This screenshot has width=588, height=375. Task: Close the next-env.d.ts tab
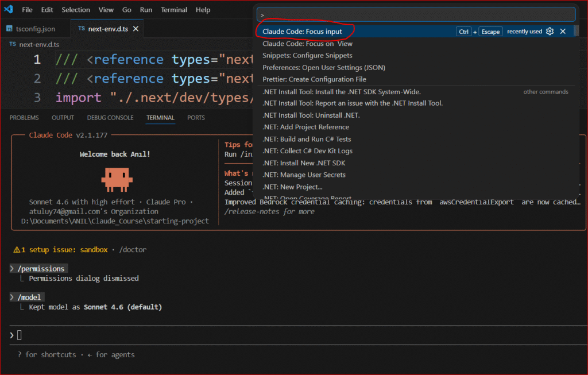(x=136, y=29)
